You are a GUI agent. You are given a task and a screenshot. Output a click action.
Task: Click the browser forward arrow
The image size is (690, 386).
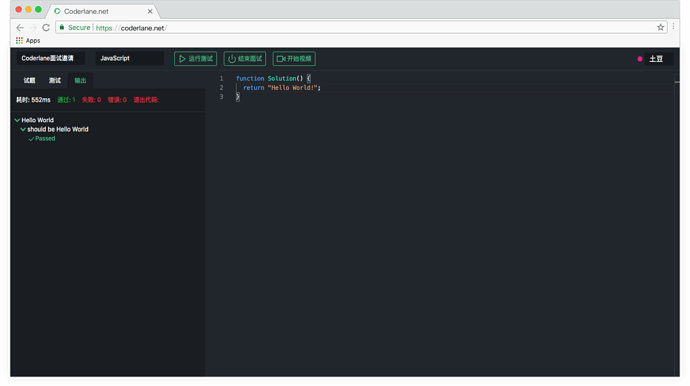pyautogui.click(x=33, y=28)
